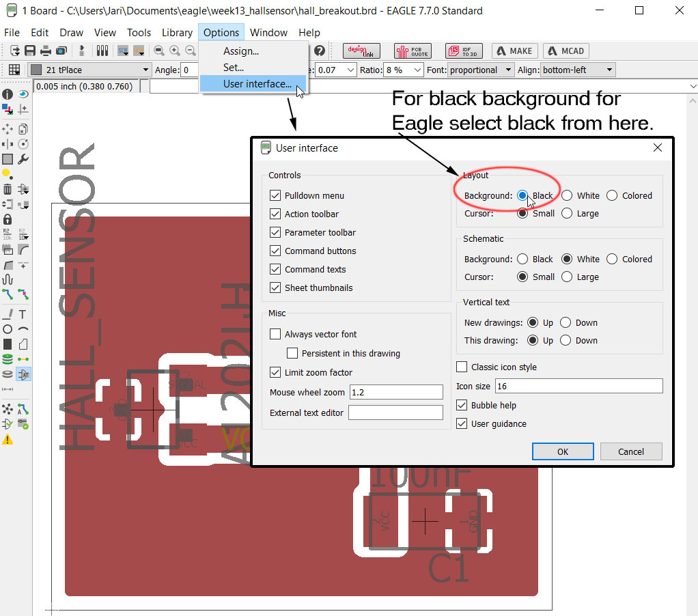This screenshot has width=698, height=616.
Task: Select the Via green tool icon
Action: pos(8,359)
